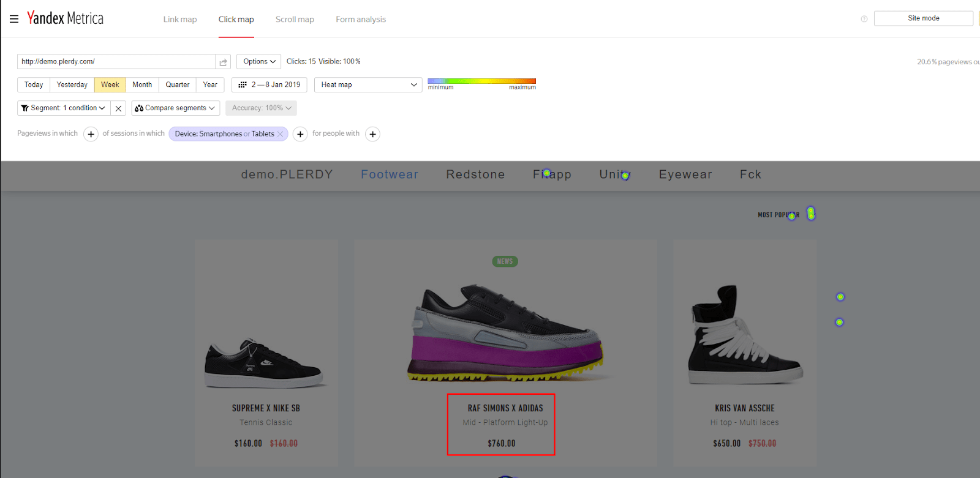Open the 2—8 Jan 2019 date picker
Image resolution: width=980 pixels, height=478 pixels.
click(x=269, y=84)
